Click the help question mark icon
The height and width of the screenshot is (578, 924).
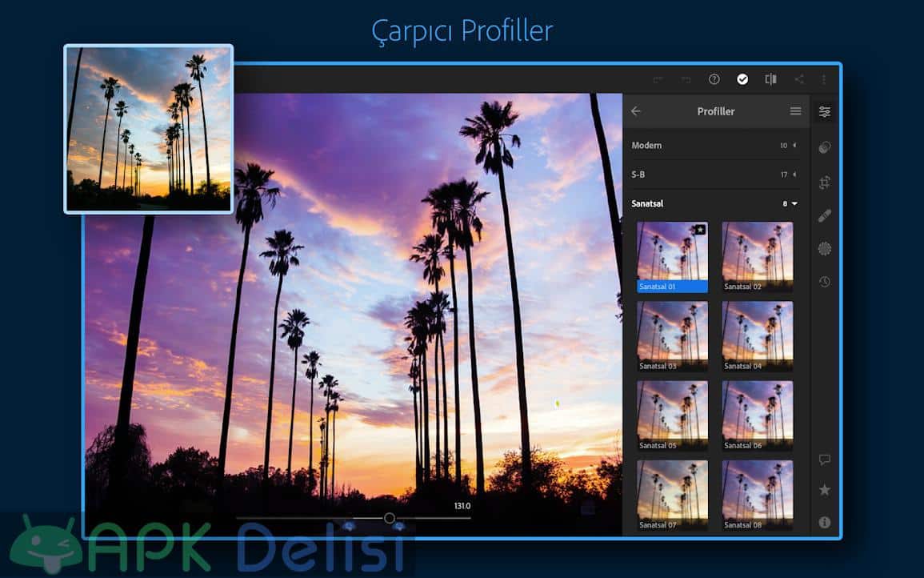[x=714, y=79]
